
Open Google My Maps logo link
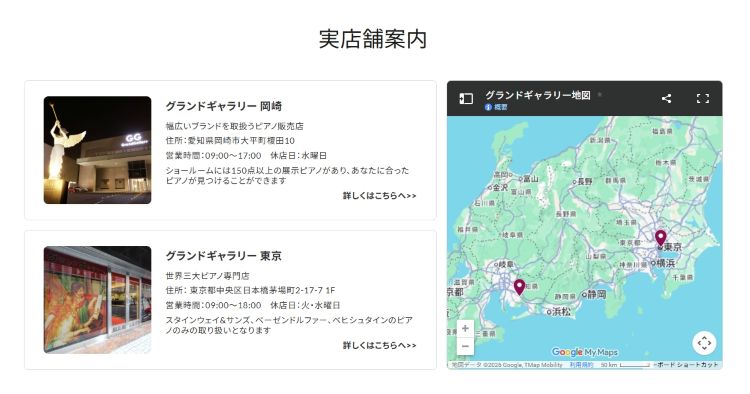(x=585, y=352)
